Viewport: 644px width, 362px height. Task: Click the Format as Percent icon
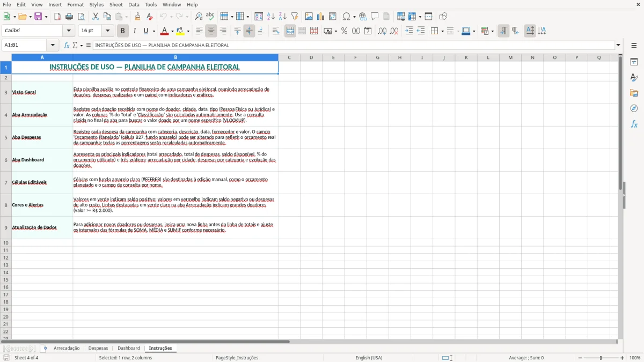(x=345, y=31)
